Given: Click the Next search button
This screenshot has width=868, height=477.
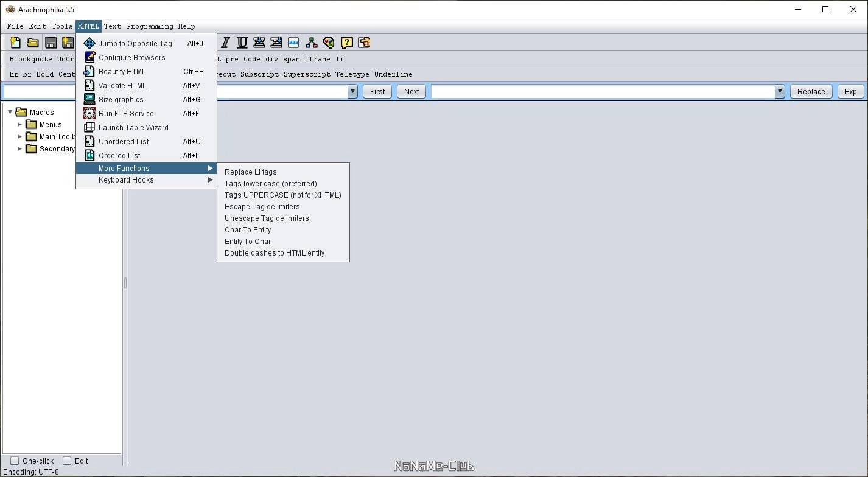Looking at the screenshot, I should pos(411,91).
